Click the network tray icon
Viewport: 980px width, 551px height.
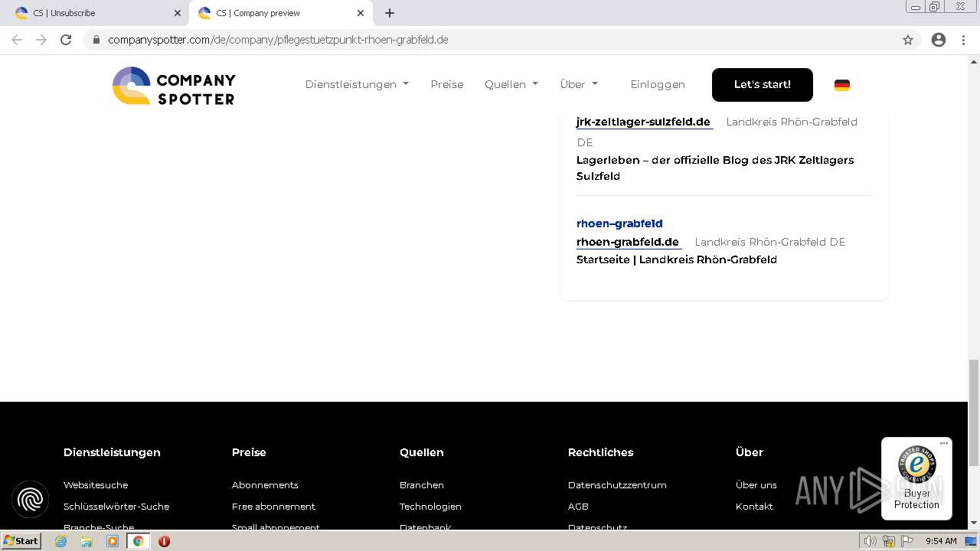pyautogui.click(x=889, y=541)
